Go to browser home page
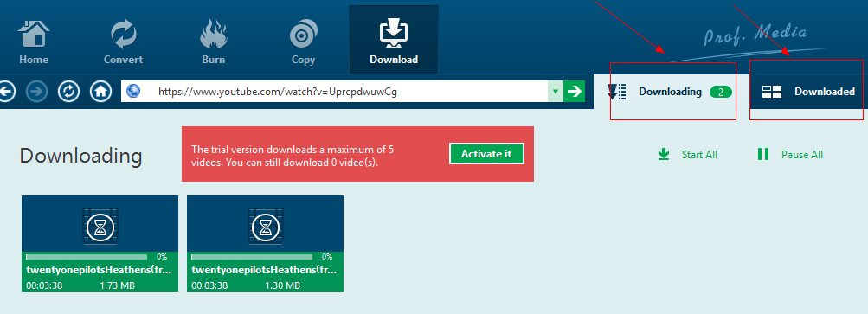The height and width of the screenshot is (314, 868). (x=100, y=92)
